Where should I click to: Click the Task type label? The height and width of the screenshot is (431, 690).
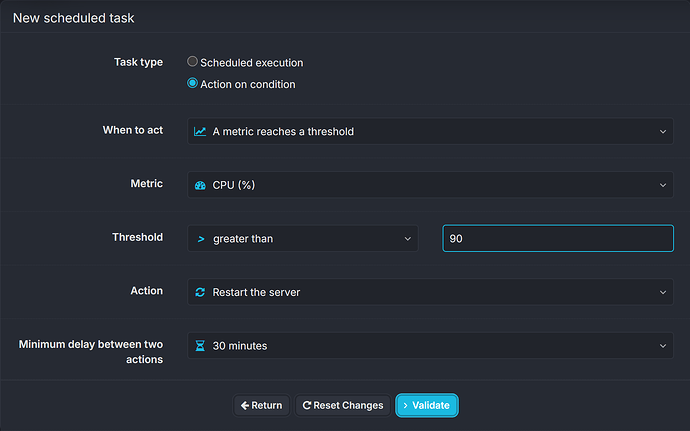click(138, 62)
